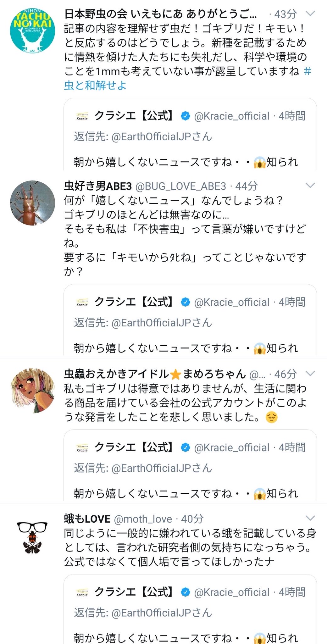Click the Kracie logo in the second quoted tweet
Screen dimensions: 327x644
(x=82, y=303)
